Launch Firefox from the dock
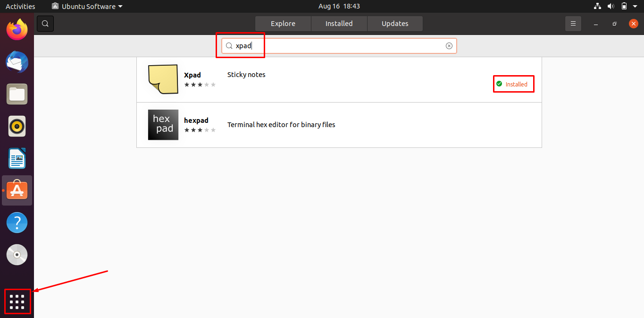Image resolution: width=644 pixels, height=318 pixels. [17, 30]
